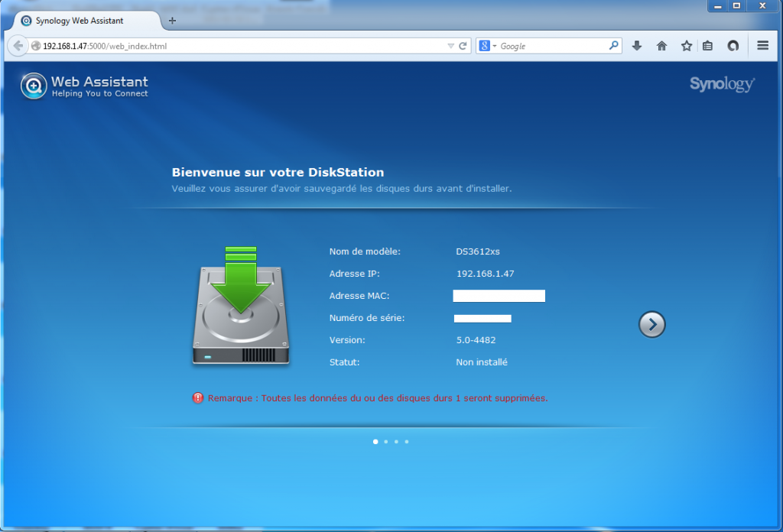Click the next arrow button to continue installation
Image resolution: width=783 pixels, height=532 pixels.
[651, 324]
